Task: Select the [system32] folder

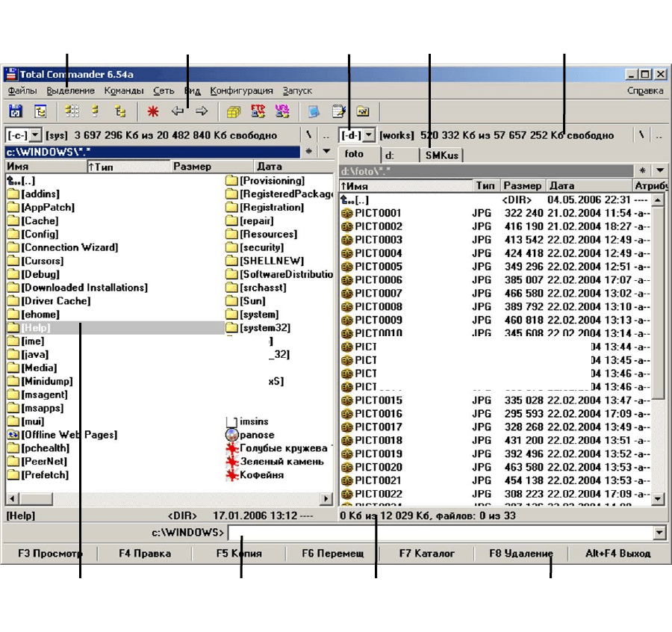Action: point(258,328)
